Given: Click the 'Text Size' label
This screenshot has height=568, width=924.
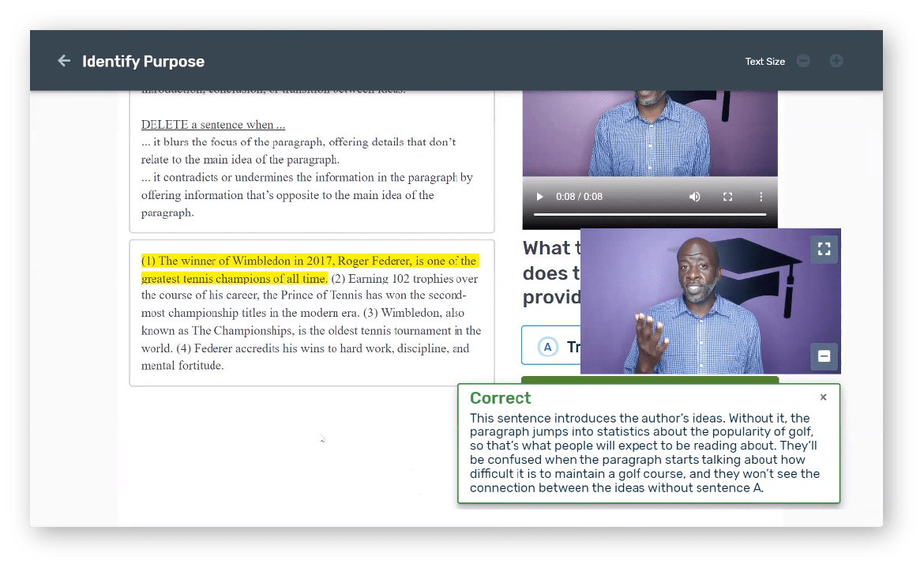Looking at the screenshot, I should [765, 62].
